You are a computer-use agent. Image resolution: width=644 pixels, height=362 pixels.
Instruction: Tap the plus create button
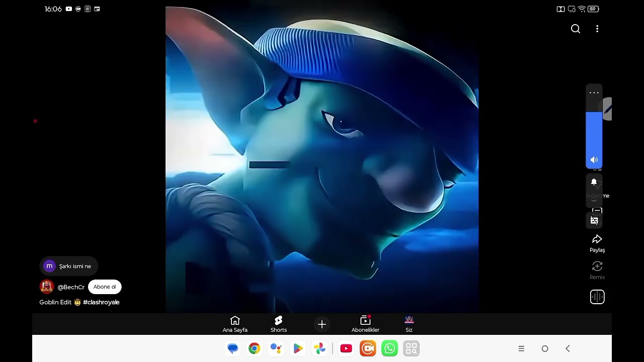click(x=322, y=324)
